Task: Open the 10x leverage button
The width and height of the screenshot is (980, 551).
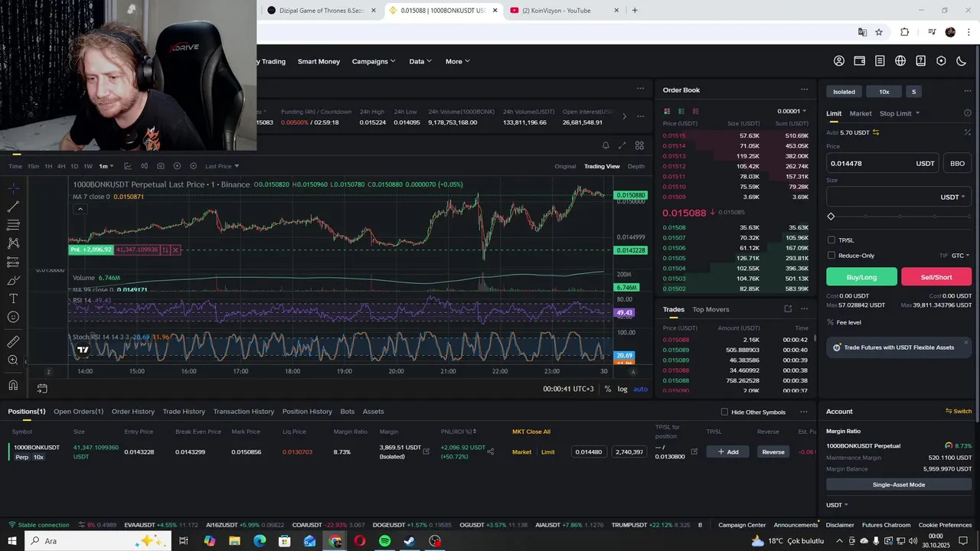Action: tap(884, 92)
